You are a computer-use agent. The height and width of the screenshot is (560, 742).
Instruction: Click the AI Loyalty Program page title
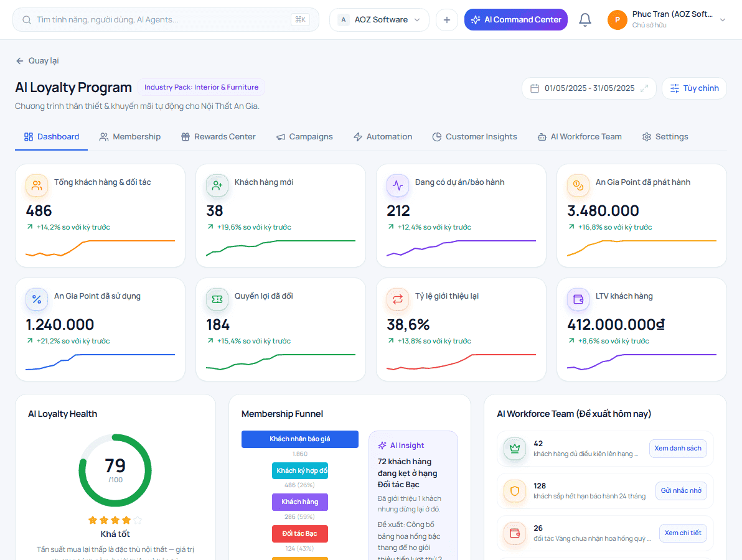[x=73, y=88]
